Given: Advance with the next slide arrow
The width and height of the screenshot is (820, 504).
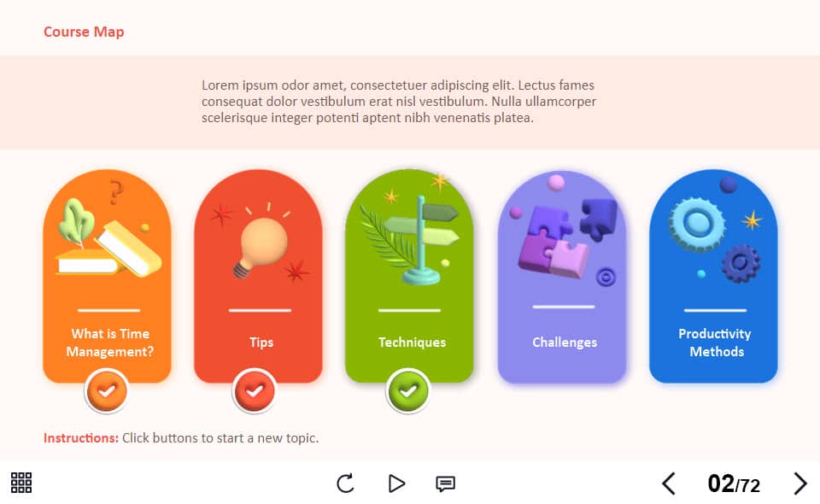Looking at the screenshot, I should click(x=800, y=483).
